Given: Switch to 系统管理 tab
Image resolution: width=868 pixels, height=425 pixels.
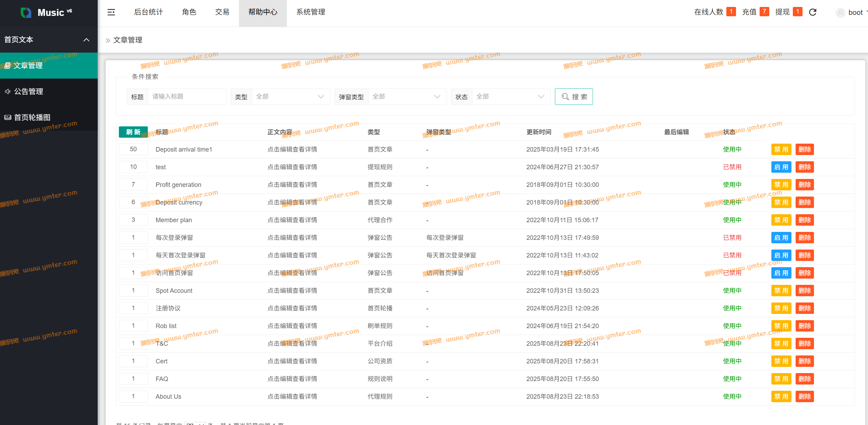Looking at the screenshot, I should click(310, 12).
